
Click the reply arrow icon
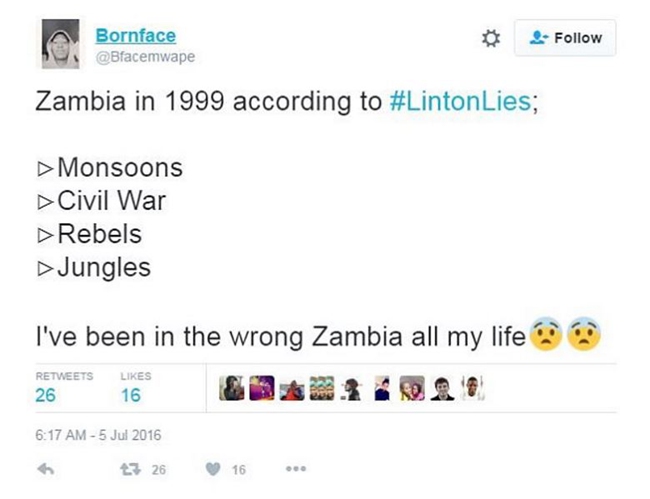45,469
